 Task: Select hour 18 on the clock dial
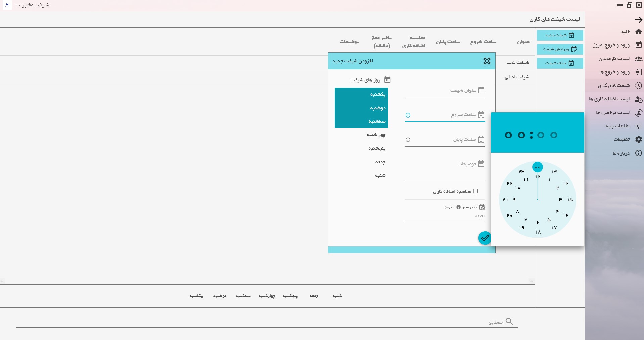(x=538, y=232)
